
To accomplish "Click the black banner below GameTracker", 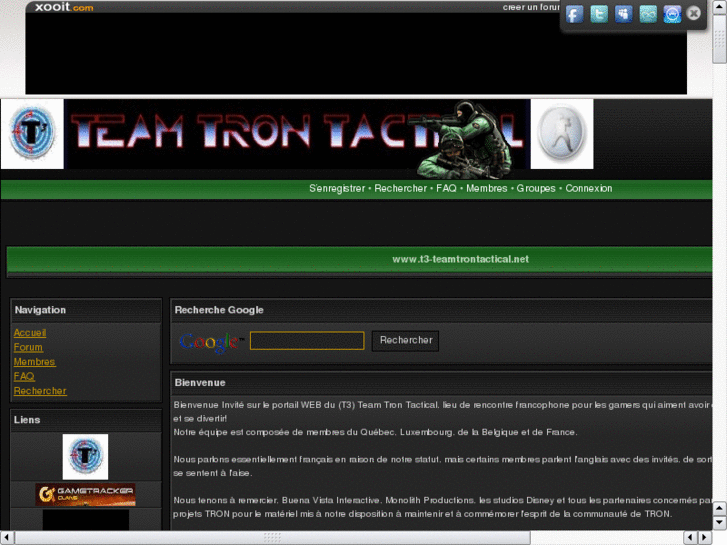I will pos(86,520).
